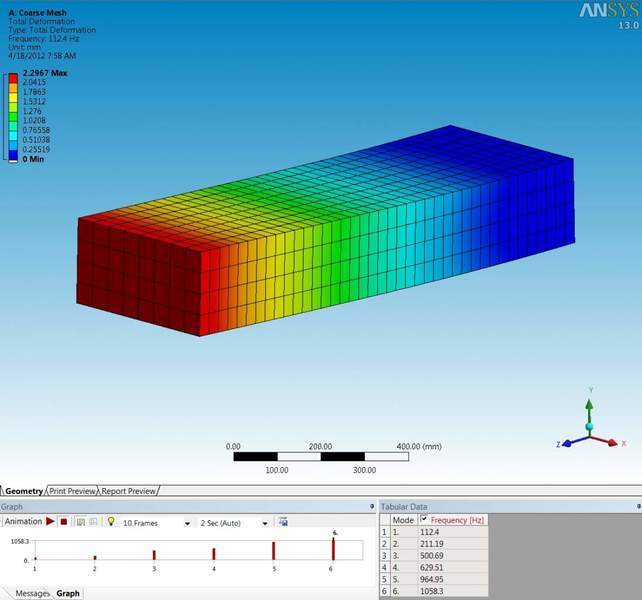This screenshot has height=600, width=642.
Task: Click mode 1 bar in the graph
Action: (x=36, y=558)
